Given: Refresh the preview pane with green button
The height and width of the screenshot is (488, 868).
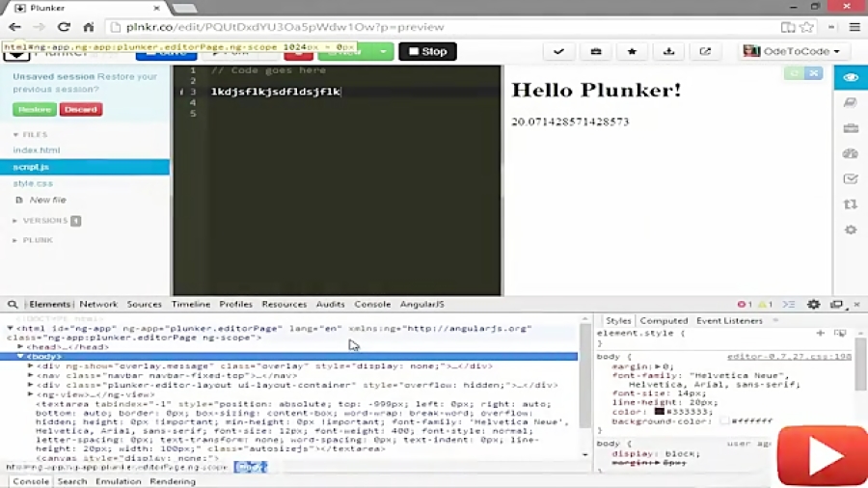Looking at the screenshot, I should tap(794, 73).
